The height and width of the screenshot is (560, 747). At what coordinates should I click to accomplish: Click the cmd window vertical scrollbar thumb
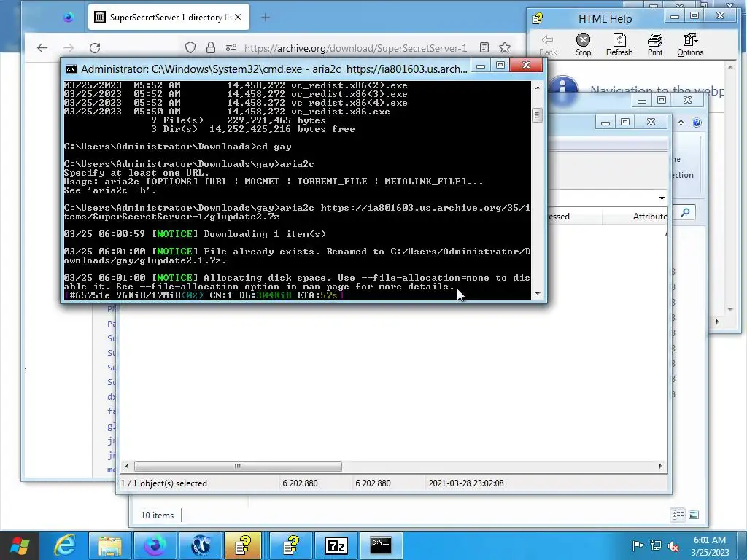point(538,114)
